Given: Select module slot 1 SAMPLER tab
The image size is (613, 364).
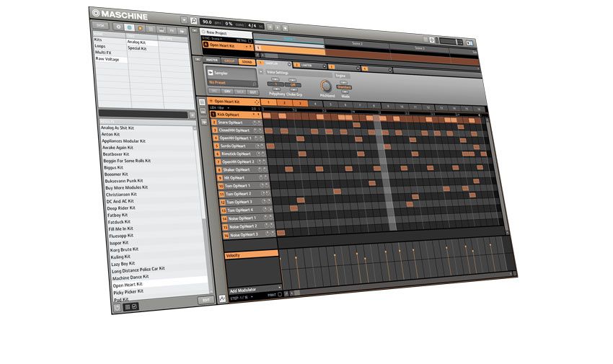Looking at the screenshot, I should (x=273, y=63).
